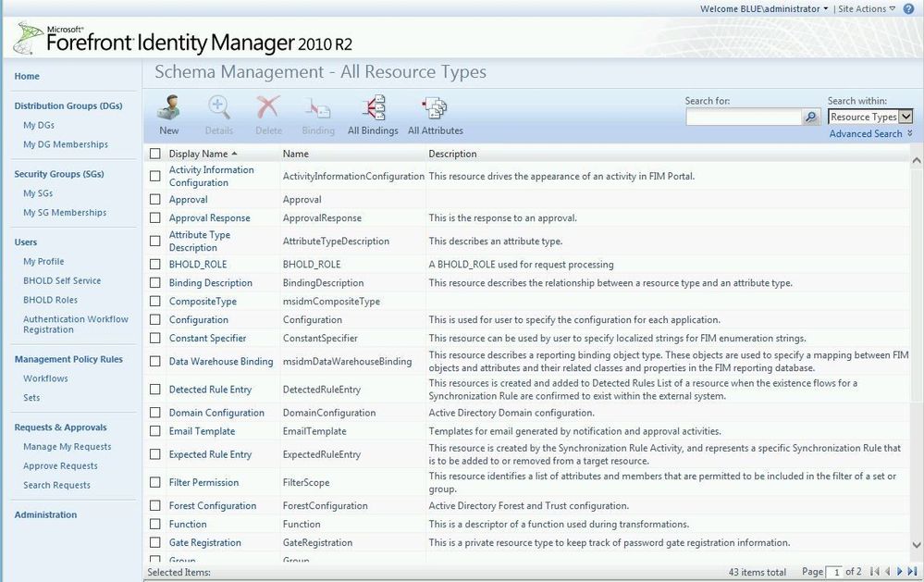
Task: Check the Function row checkbox
Action: pyautogui.click(x=155, y=524)
